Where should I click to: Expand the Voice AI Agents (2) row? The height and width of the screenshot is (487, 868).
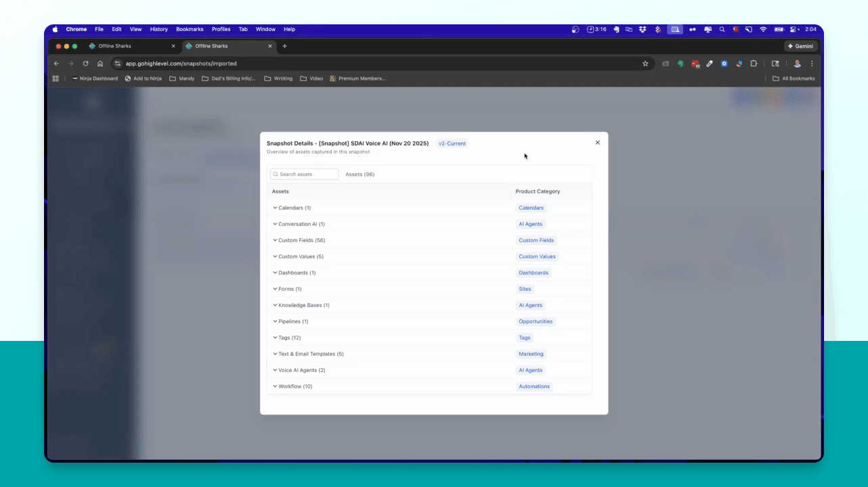point(389,370)
